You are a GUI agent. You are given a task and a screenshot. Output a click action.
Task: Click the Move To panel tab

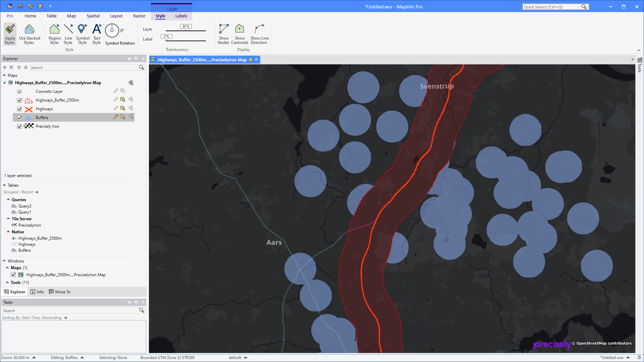(60, 292)
